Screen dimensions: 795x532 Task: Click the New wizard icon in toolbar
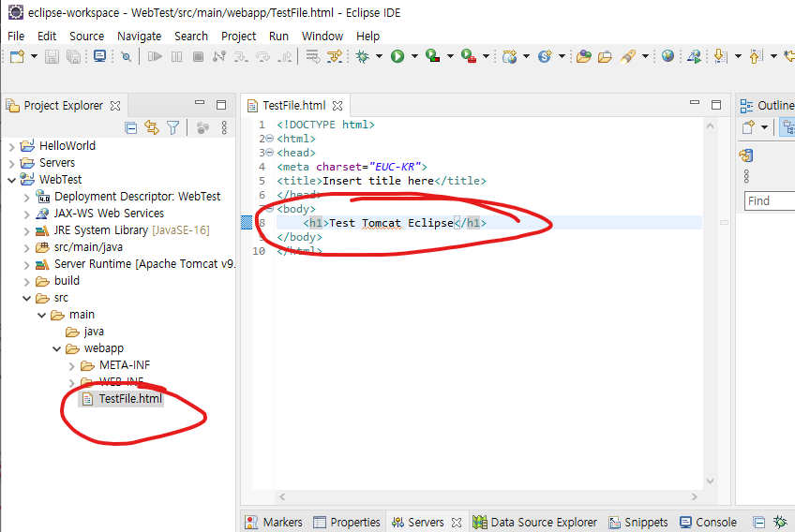coord(17,56)
